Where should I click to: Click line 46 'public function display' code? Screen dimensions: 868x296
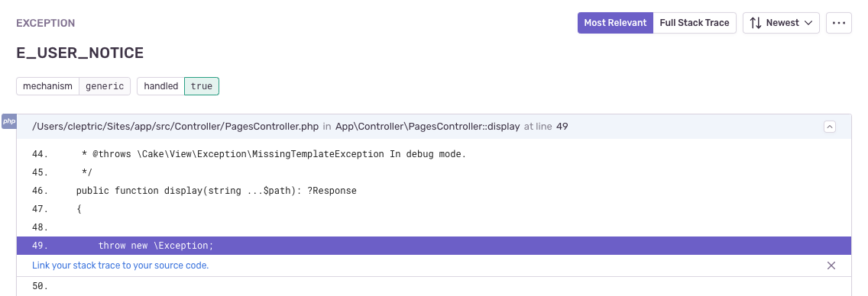(x=216, y=191)
